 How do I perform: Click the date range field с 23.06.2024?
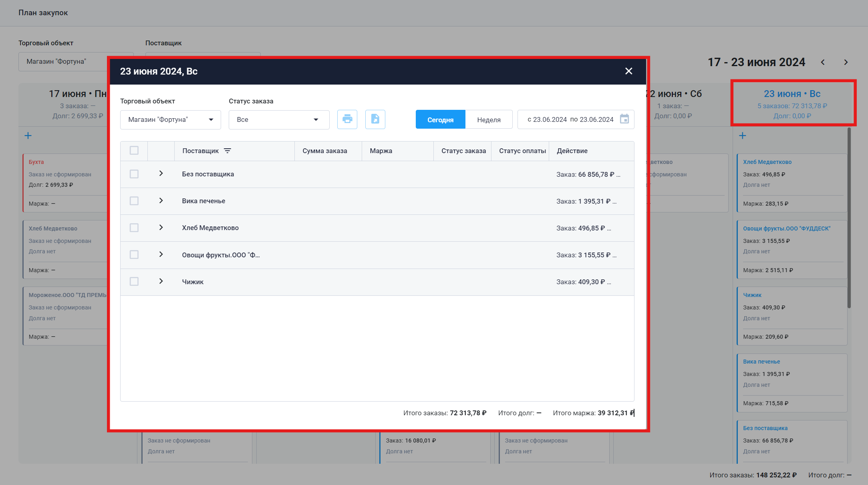576,119
